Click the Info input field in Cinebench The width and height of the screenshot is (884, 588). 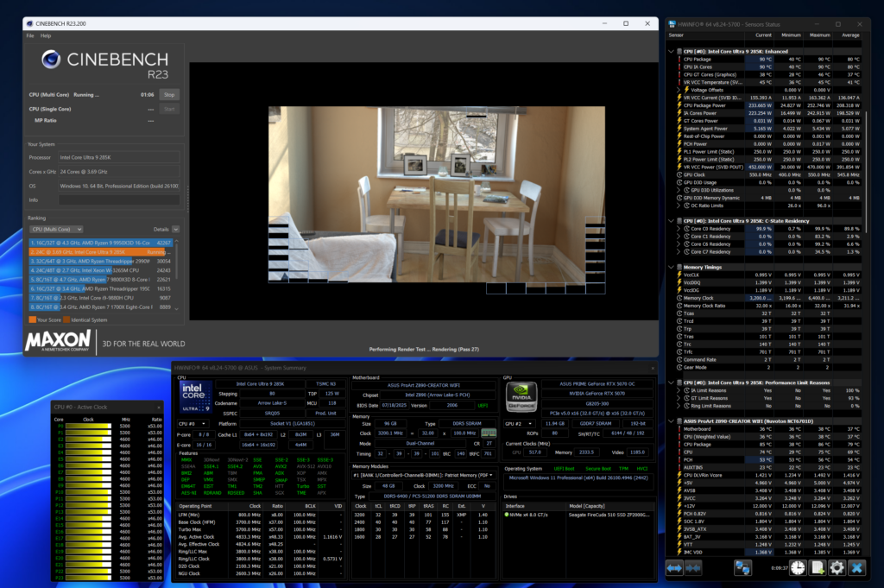tap(119, 200)
